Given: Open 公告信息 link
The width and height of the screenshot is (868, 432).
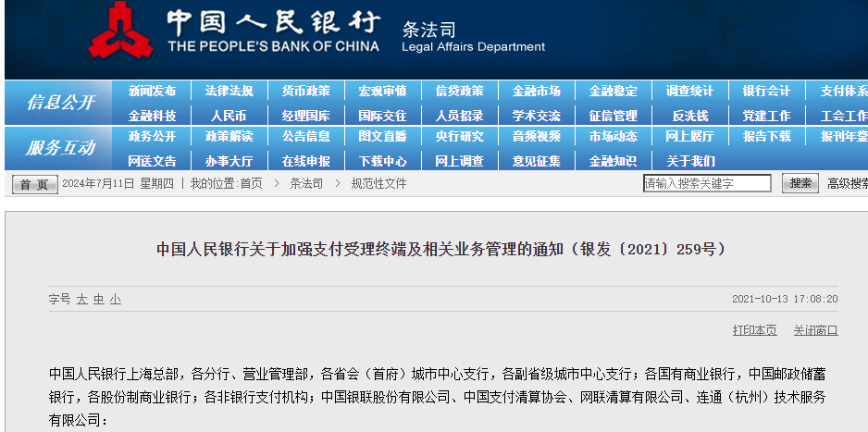Looking at the screenshot, I should [x=305, y=136].
